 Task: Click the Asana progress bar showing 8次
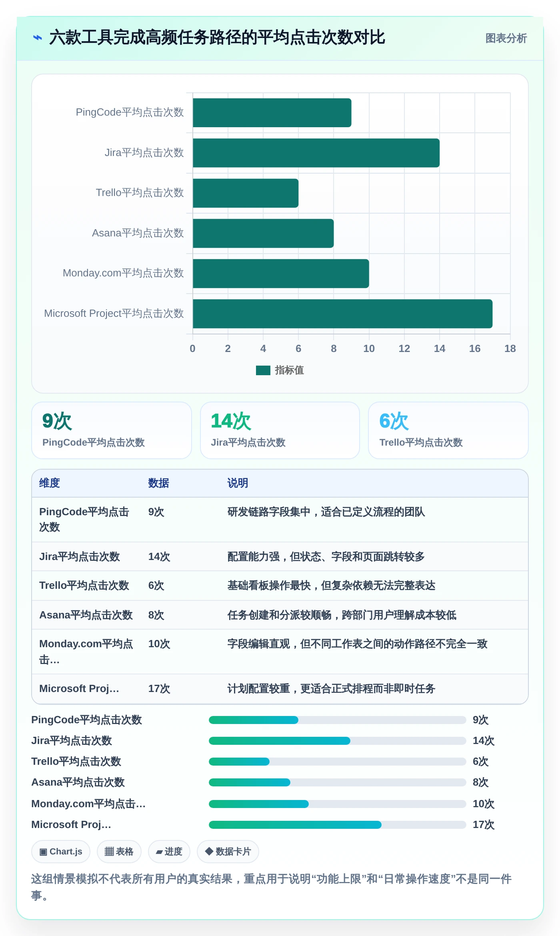(x=337, y=782)
